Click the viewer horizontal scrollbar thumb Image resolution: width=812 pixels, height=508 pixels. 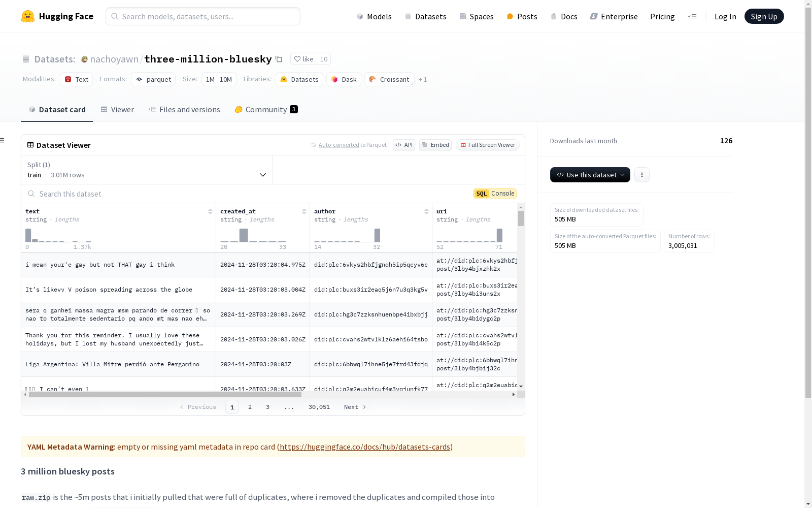(165, 394)
